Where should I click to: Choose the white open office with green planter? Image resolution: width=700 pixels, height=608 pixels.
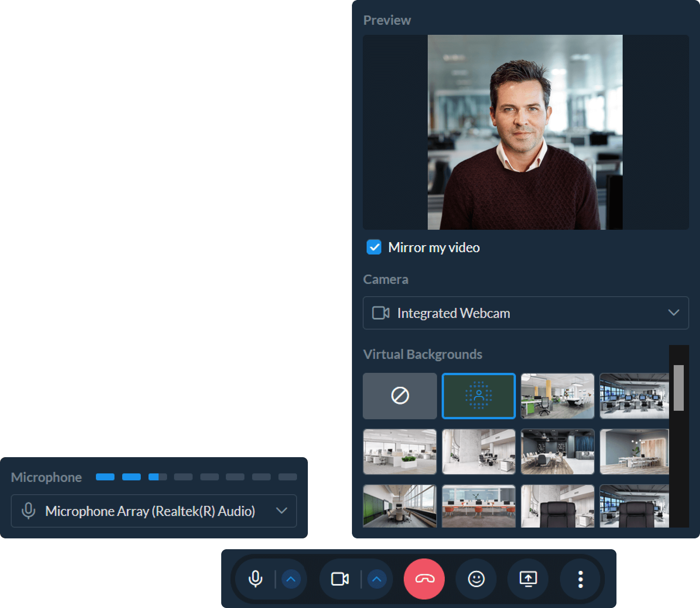400,452
